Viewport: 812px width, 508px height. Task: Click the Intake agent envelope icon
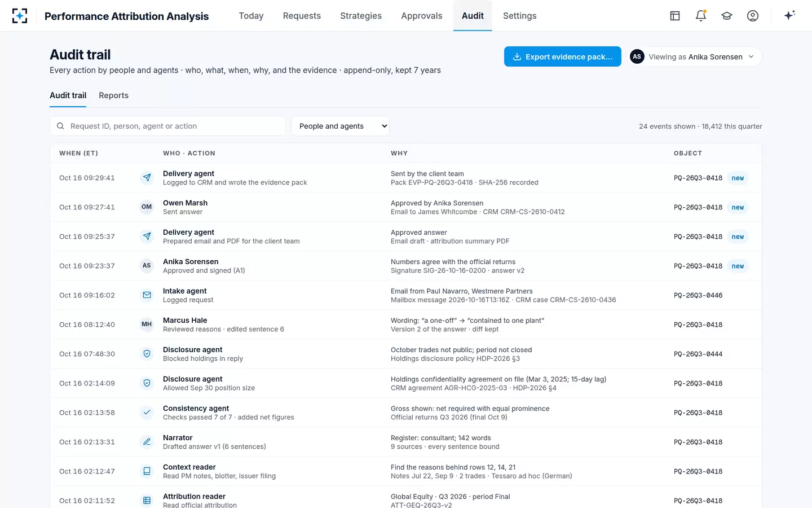point(147,295)
